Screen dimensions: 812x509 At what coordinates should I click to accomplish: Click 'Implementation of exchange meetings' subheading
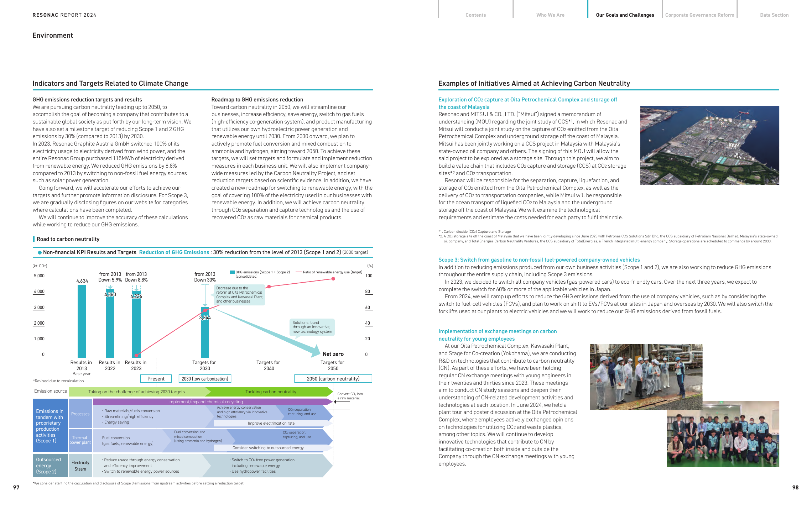click(498, 335)
